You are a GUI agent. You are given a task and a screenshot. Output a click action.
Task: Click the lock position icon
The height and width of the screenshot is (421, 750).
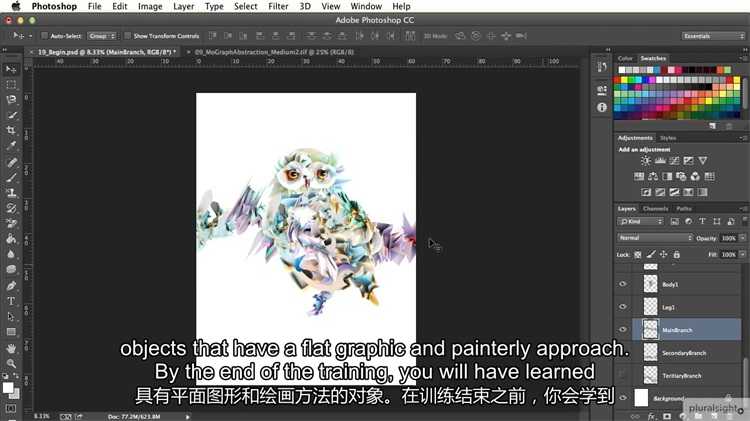[x=663, y=255]
